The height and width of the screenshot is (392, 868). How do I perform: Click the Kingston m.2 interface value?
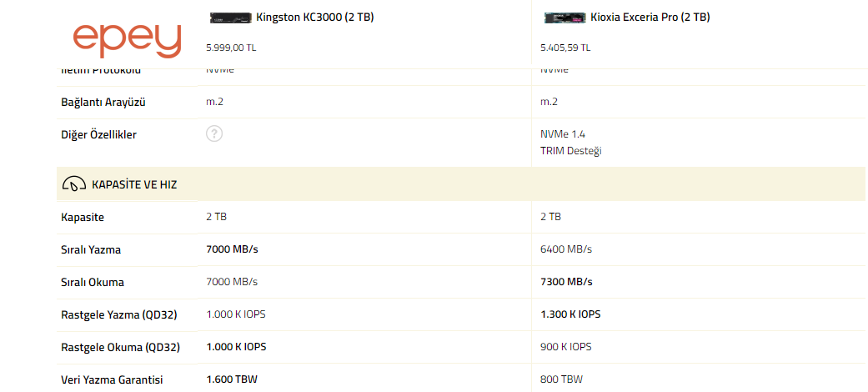pos(215,102)
